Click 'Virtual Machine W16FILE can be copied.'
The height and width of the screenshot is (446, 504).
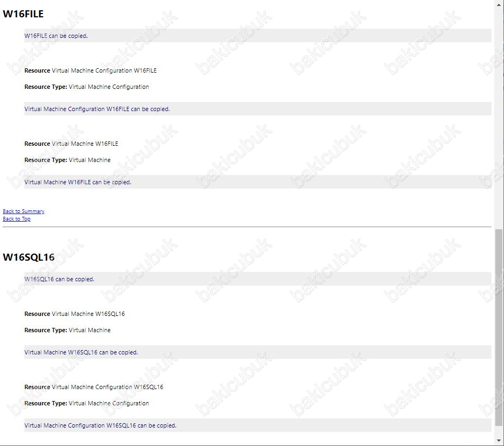(x=258, y=182)
